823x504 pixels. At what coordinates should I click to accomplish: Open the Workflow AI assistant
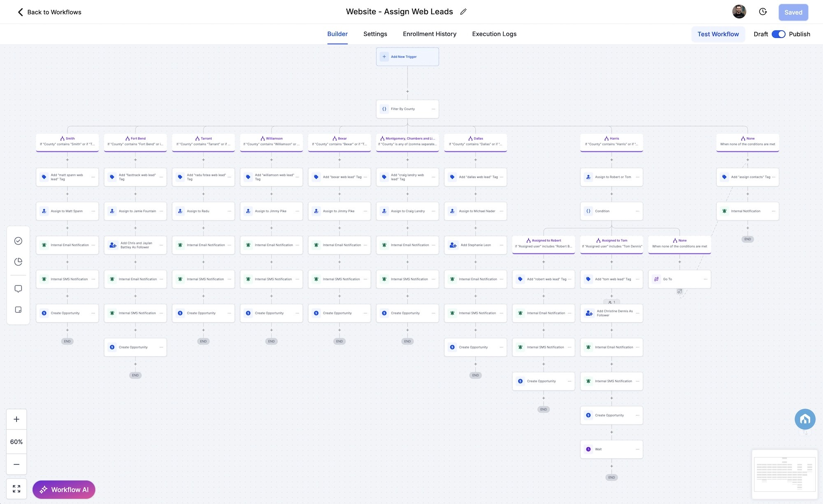tap(64, 490)
